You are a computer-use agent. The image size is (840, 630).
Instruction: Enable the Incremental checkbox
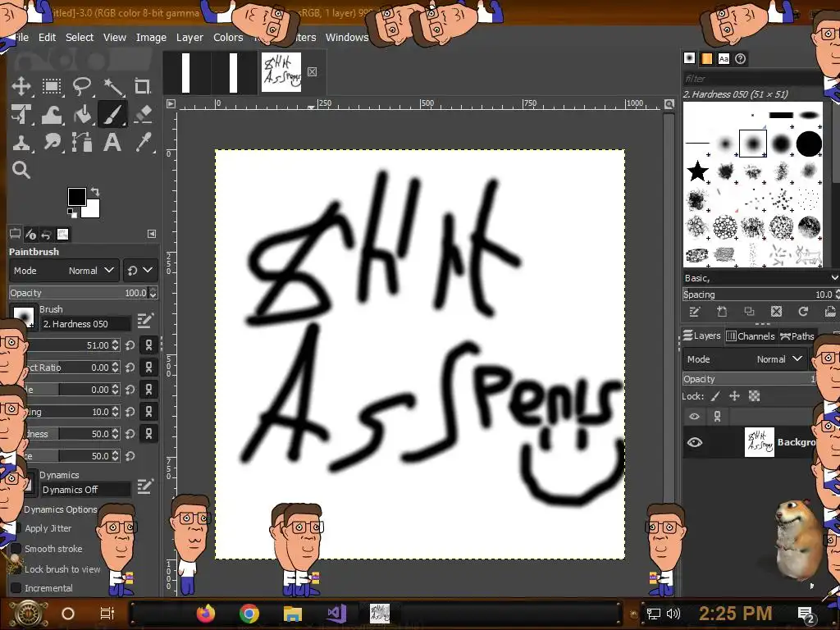(16, 587)
